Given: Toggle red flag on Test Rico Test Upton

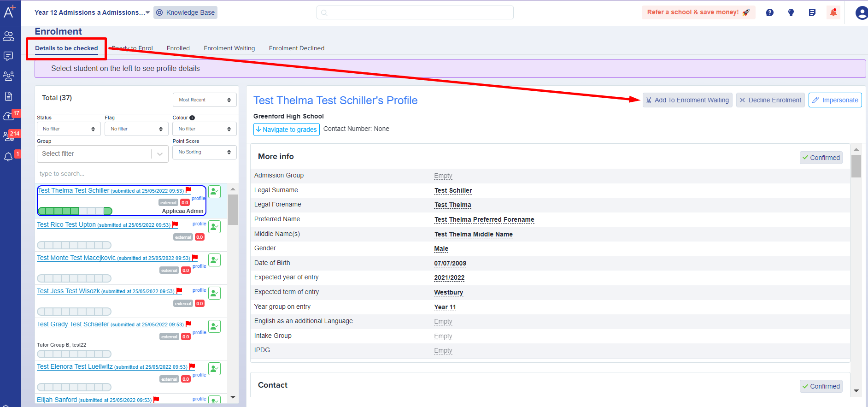Looking at the screenshot, I should (x=175, y=224).
